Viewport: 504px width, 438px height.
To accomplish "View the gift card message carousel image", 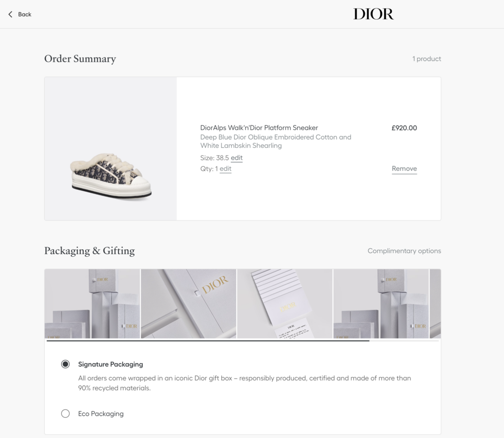I will pyautogui.click(x=285, y=304).
